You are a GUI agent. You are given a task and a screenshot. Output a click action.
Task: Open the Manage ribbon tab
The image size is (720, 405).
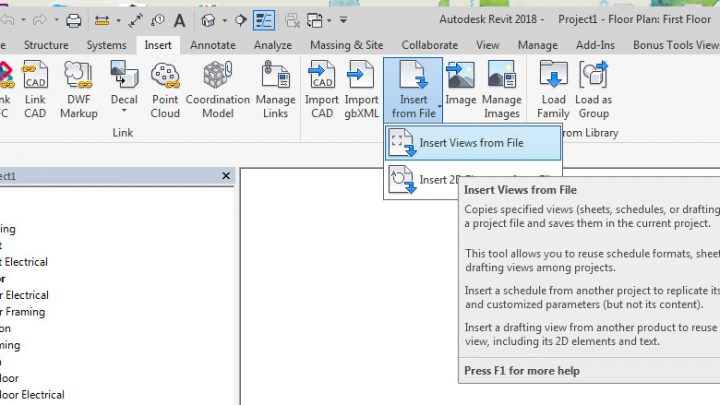pyautogui.click(x=538, y=45)
